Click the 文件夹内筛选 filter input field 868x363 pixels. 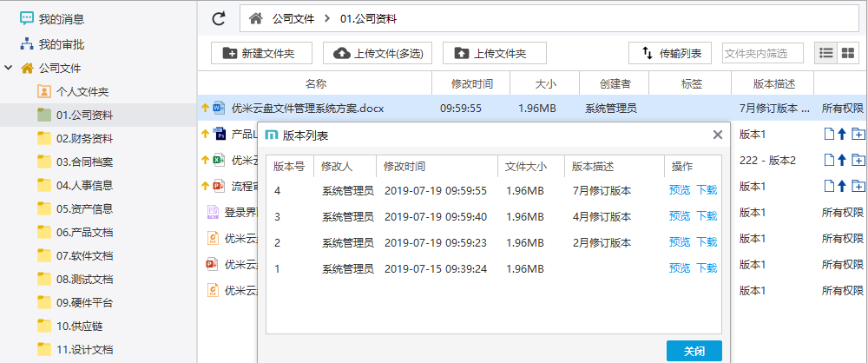(762, 54)
